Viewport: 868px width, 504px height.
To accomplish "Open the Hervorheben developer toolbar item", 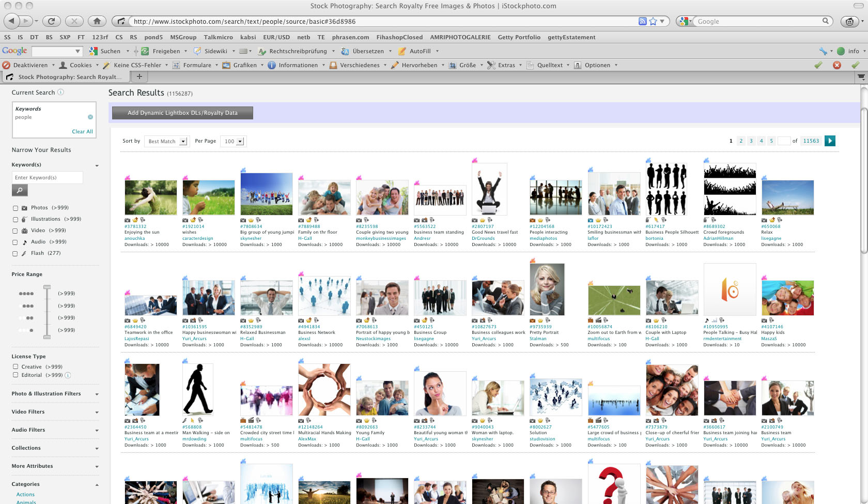I will (414, 65).
